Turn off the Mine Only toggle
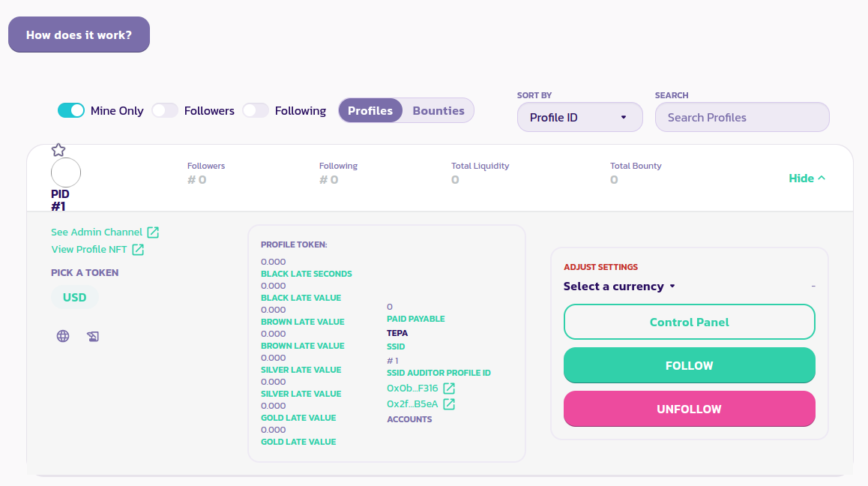The width and height of the screenshot is (868, 486). pyautogui.click(x=71, y=110)
